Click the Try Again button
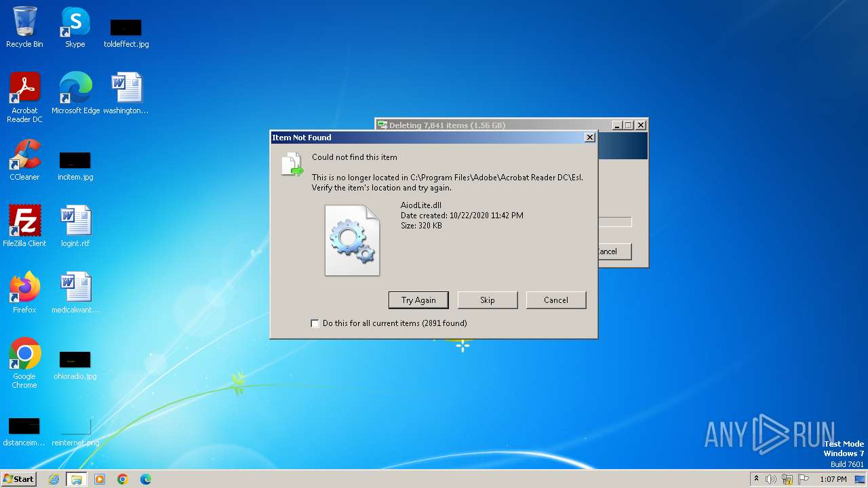 click(418, 300)
